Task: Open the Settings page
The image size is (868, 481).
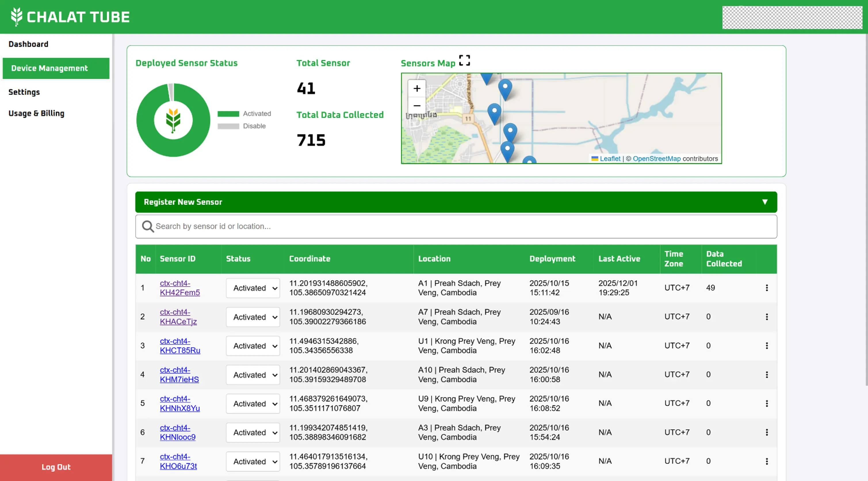Action: click(x=24, y=92)
